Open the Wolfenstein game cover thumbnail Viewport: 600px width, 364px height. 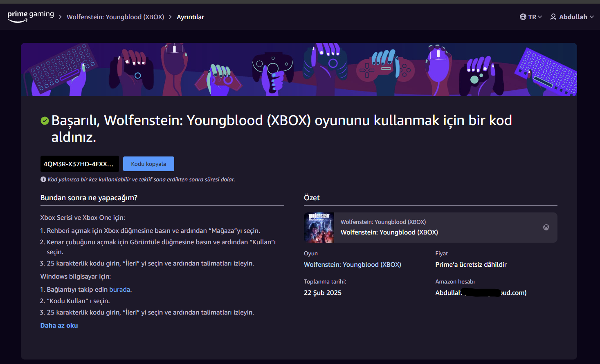(x=319, y=228)
